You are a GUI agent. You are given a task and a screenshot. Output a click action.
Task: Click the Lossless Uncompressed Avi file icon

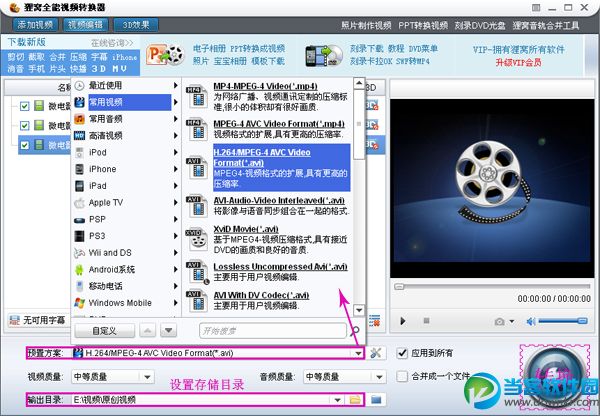point(197,272)
